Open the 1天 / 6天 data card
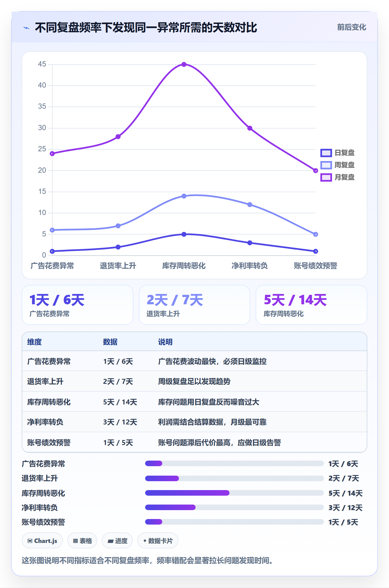The image size is (389, 588). pyautogui.click(x=78, y=305)
